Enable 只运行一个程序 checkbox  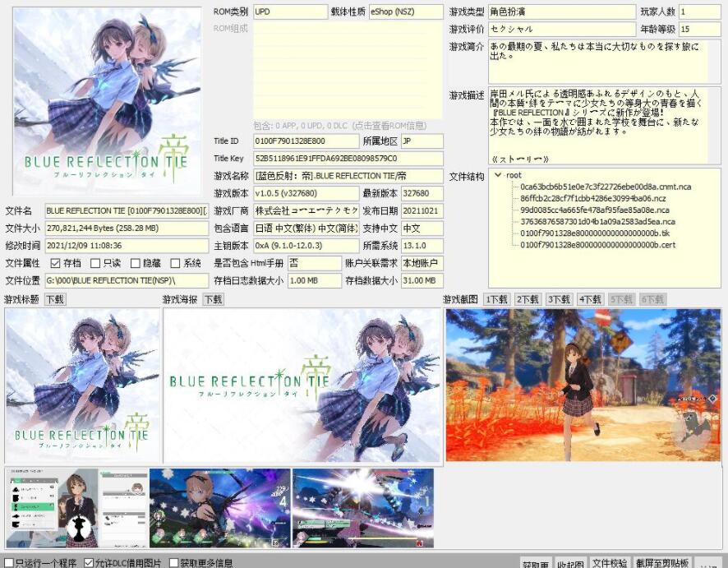click(9, 563)
